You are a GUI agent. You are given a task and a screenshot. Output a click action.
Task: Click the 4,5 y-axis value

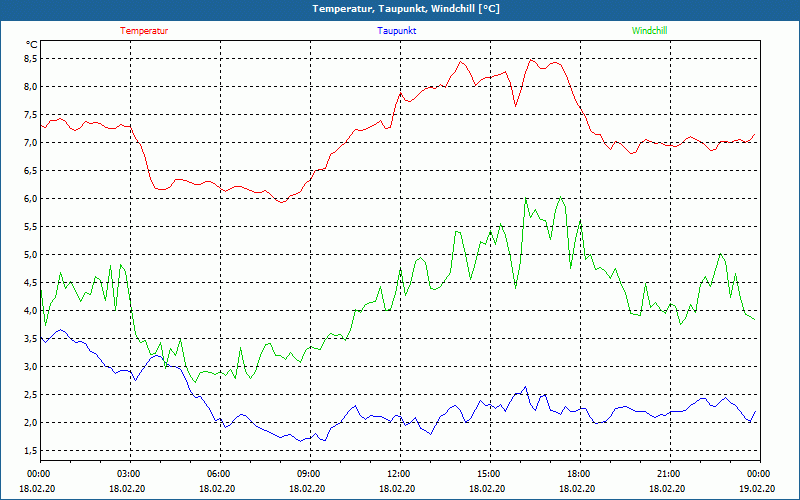pyautogui.click(x=31, y=283)
